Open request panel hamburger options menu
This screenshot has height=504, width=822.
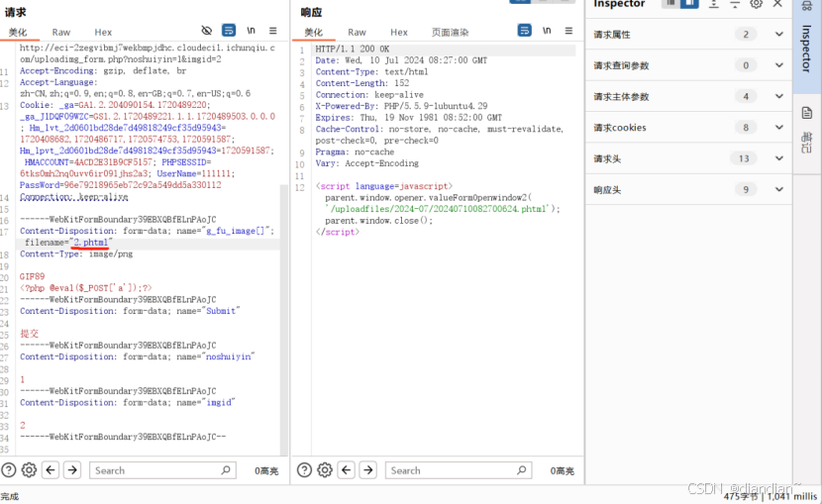pyautogui.click(x=273, y=31)
